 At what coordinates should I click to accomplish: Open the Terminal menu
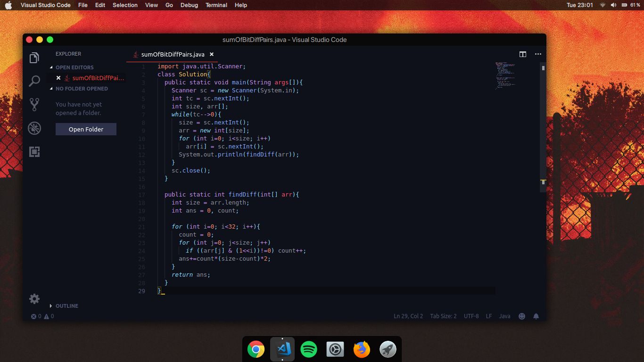pos(216,5)
